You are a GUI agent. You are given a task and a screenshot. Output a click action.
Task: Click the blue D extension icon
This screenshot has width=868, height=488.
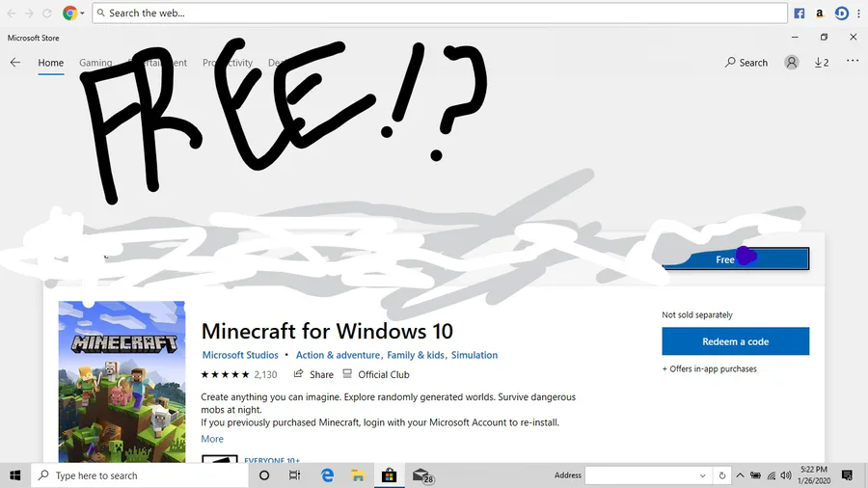841,14
